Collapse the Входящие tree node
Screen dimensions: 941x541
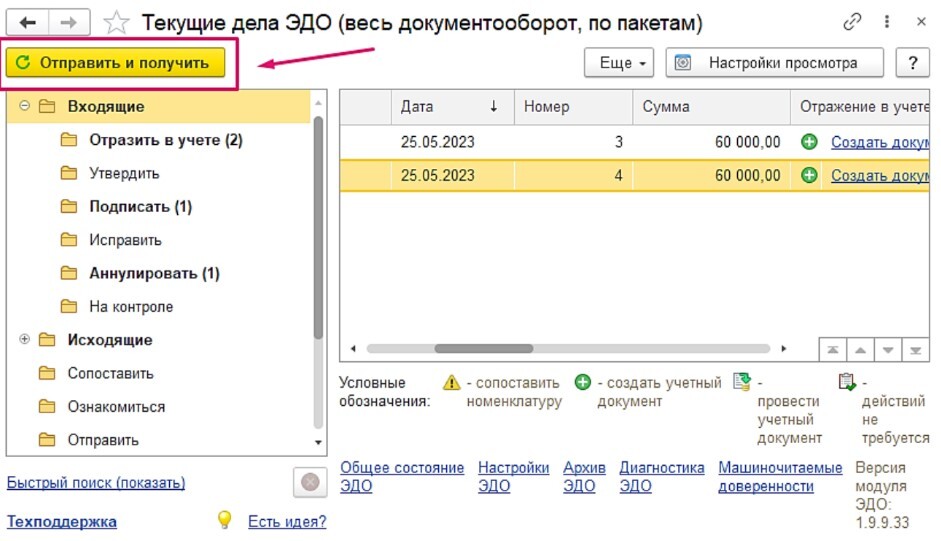24,106
